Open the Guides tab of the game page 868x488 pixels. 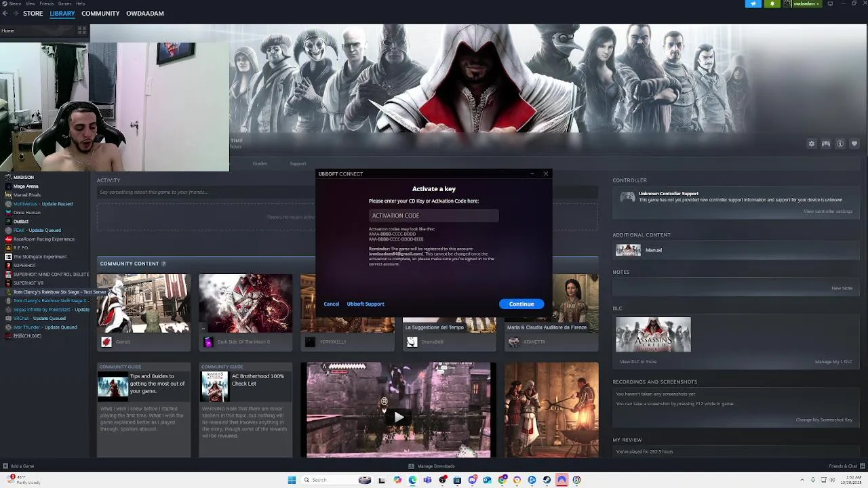(260, 163)
